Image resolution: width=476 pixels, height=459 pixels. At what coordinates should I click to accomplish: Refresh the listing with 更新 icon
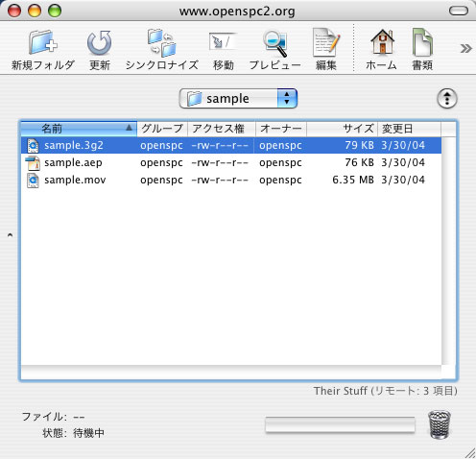[x=100, y=43]
